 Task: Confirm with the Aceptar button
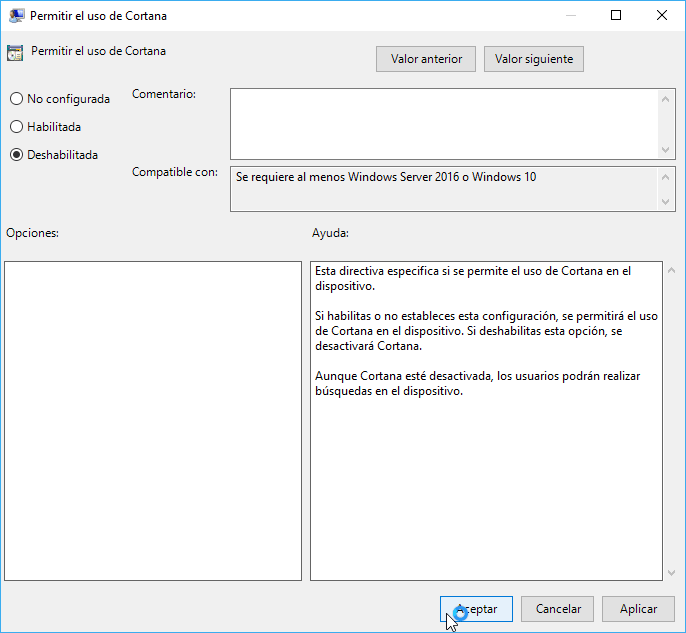click(x=476, y=609)
